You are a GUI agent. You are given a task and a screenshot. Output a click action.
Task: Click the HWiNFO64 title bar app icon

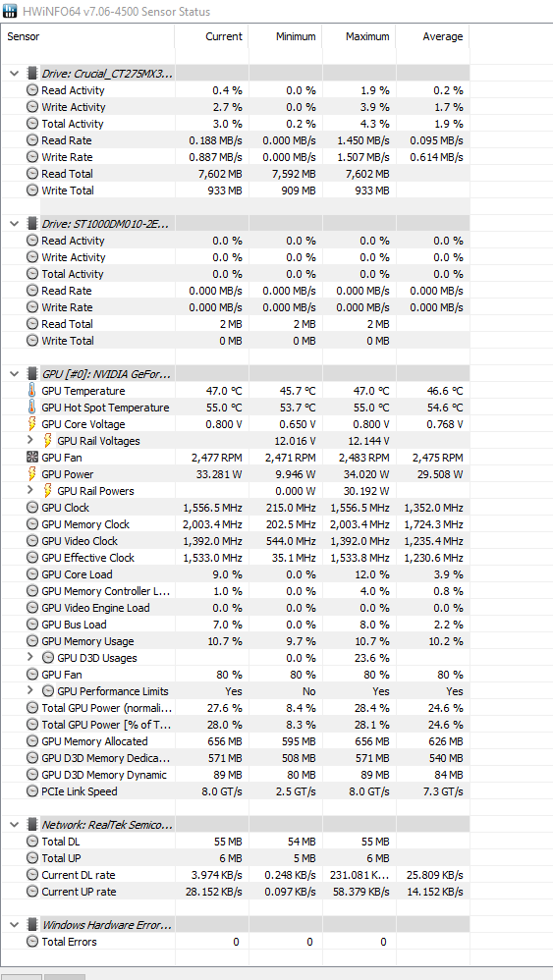[x=10, y=11]
